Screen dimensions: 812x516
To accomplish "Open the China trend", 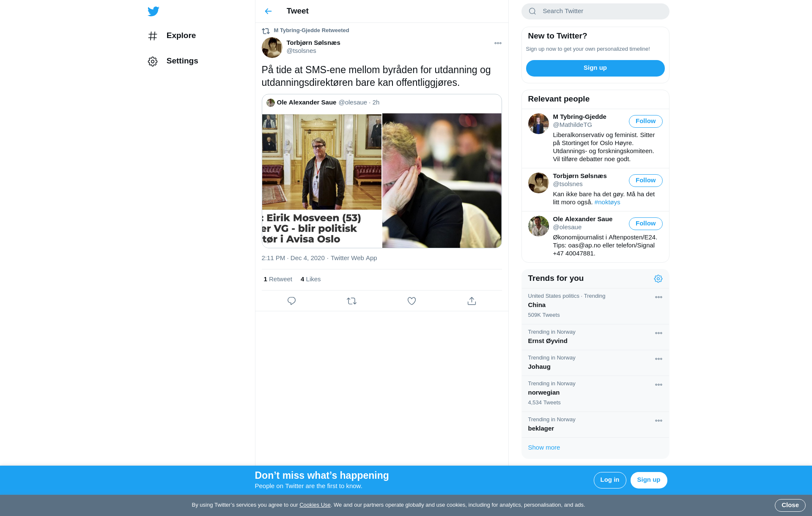I will [595, 306].
